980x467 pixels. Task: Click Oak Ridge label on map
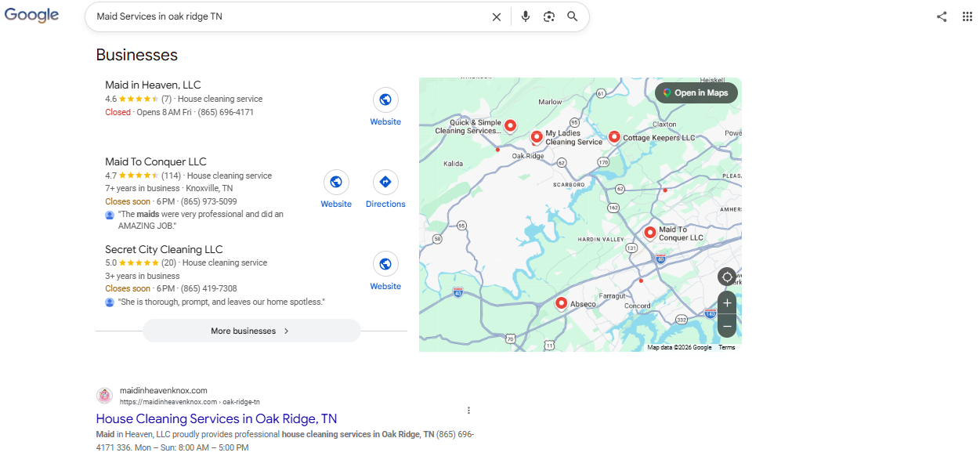(527, 156)
